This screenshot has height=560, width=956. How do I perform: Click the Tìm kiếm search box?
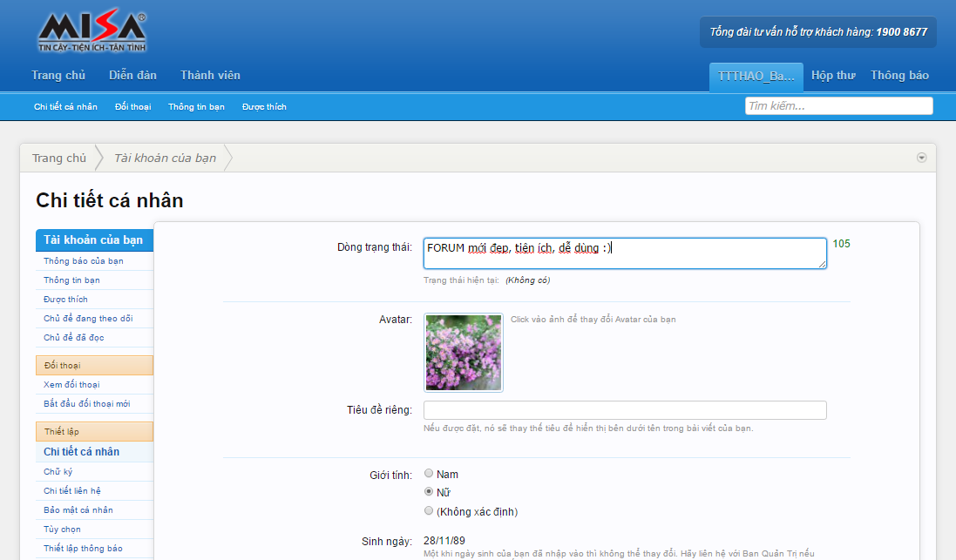click(x=838, y=106)
